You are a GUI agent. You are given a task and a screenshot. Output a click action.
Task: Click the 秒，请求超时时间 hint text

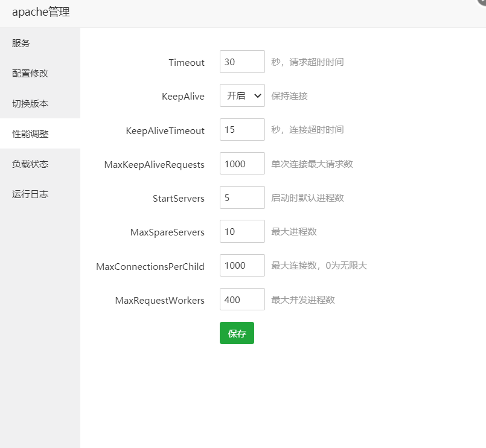pyautogui.click(x=307, y=62)
